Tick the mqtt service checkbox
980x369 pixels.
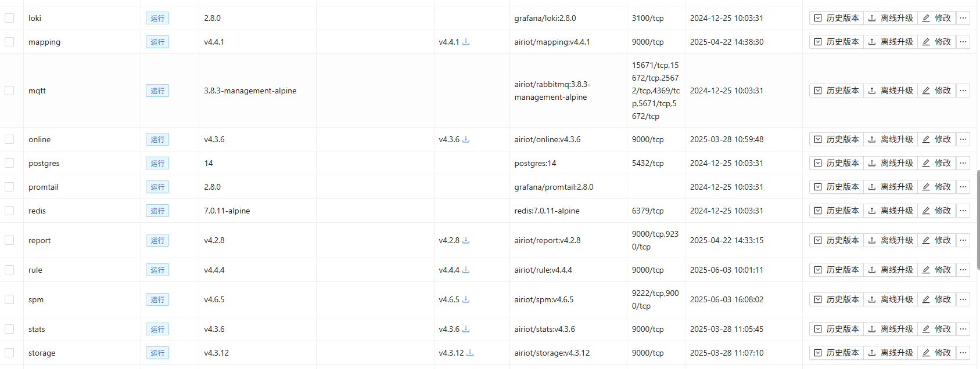tap(9, 91)
